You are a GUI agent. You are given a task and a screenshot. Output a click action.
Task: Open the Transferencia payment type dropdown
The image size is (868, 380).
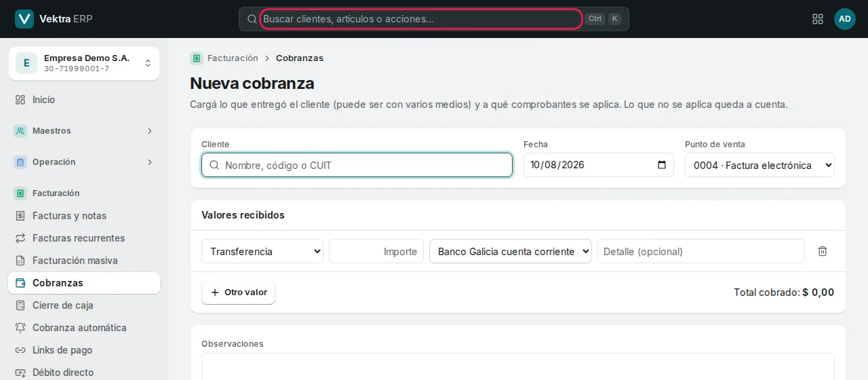click(x=262, y=251)
